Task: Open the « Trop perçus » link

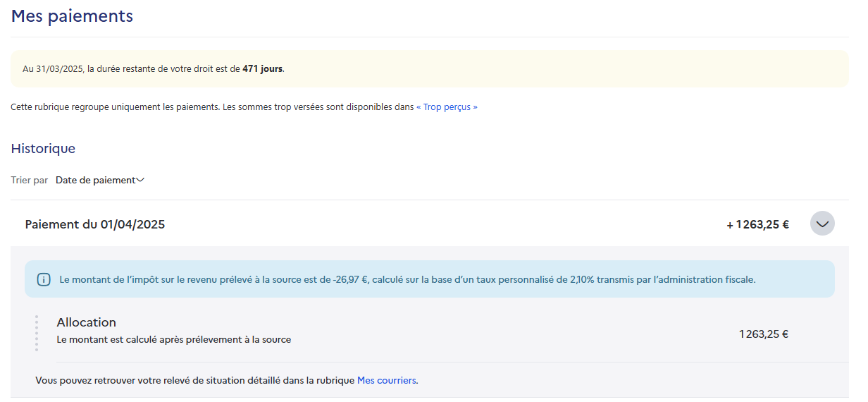Action: coord(447,107)
